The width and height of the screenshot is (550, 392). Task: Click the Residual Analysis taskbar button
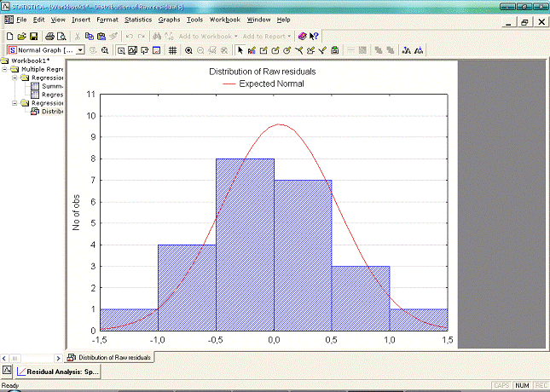(x=58, y=372)
